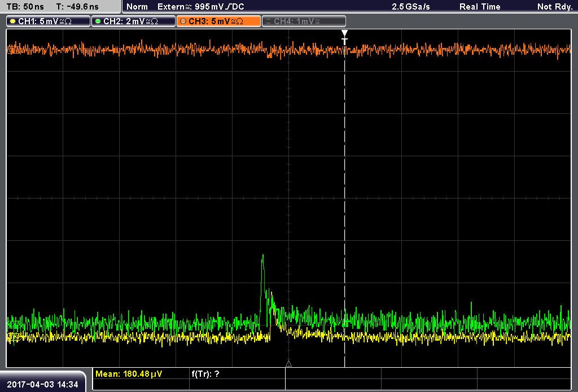Click the T: -49.6 ns trigger time readout
The width and height of the screenshot is (578, 392).
coord(77,7)
